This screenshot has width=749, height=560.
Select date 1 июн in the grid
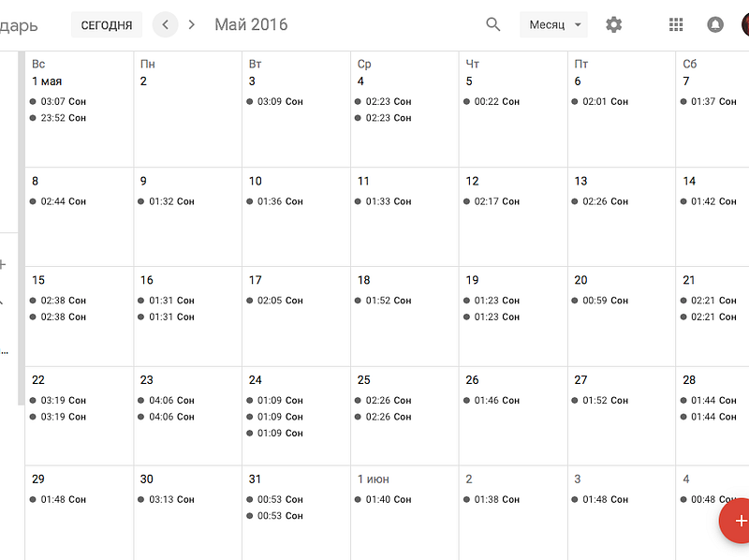click(373, 479)
